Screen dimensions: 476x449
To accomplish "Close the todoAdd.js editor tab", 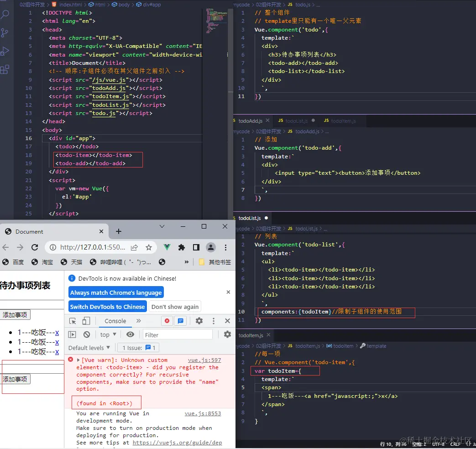I will pyautogui.click(x=267, y=120).
